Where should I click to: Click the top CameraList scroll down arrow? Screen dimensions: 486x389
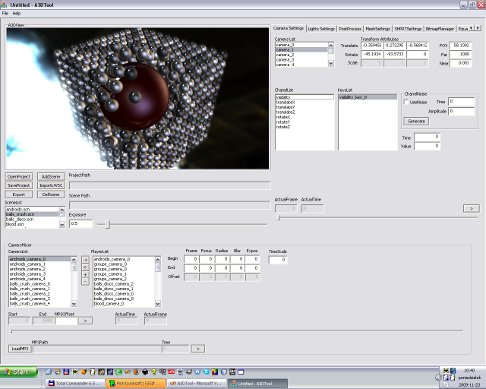(x=331, y=63)
